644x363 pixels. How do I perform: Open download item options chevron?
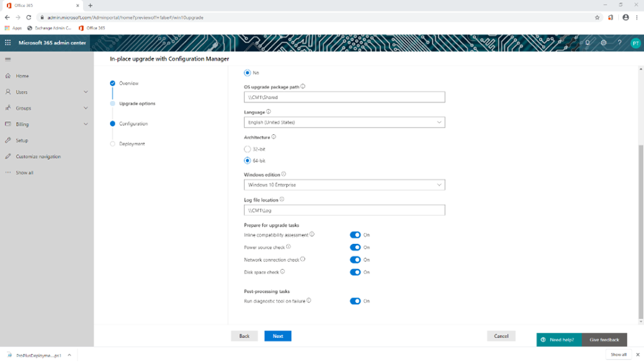[69, 355]
